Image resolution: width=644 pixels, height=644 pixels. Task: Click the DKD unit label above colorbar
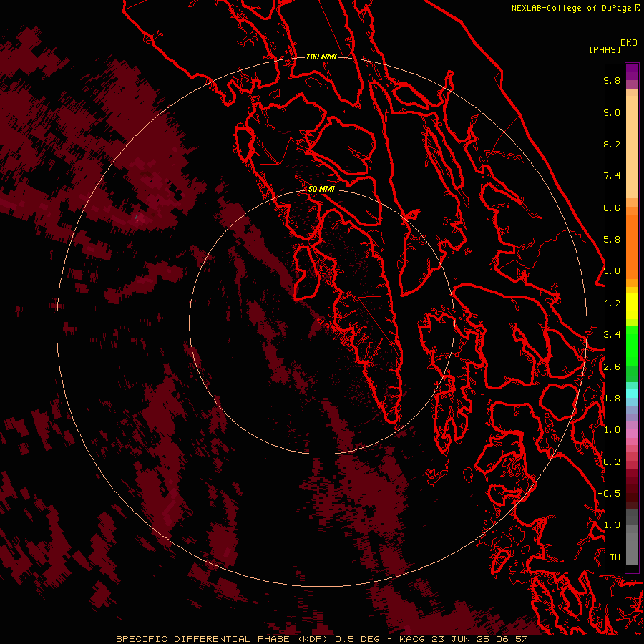629,43
